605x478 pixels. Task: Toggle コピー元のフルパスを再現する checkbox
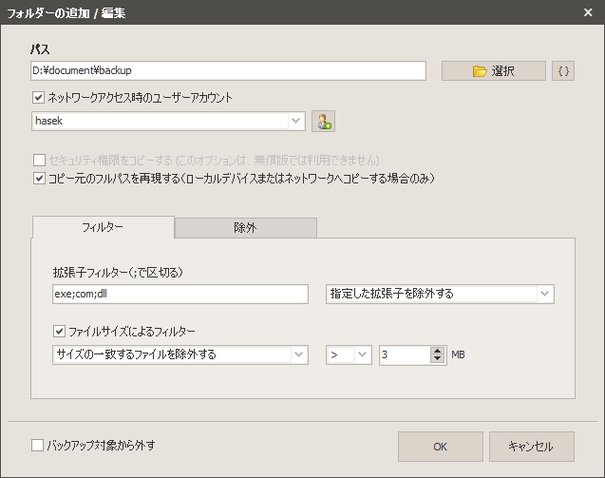pos(39,179)
